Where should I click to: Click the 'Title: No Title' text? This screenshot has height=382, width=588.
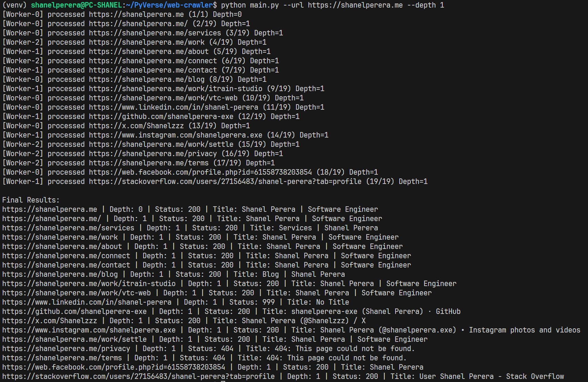click(x=318, y=302)
